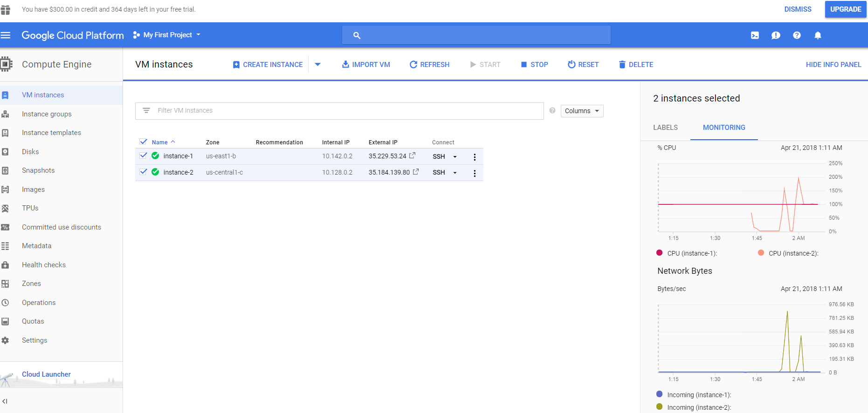868x413 pixels.
Task: Click the filter lines icon
Action: (x=146, y=110)
